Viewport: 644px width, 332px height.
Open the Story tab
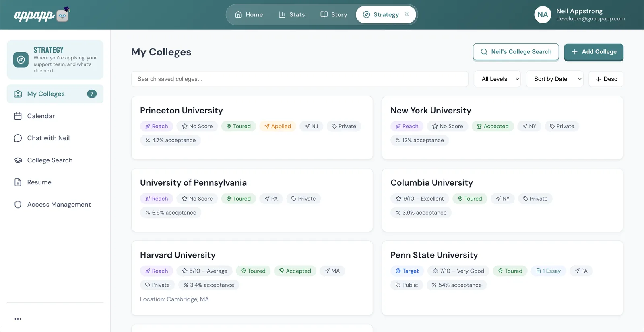click(333, 14)
